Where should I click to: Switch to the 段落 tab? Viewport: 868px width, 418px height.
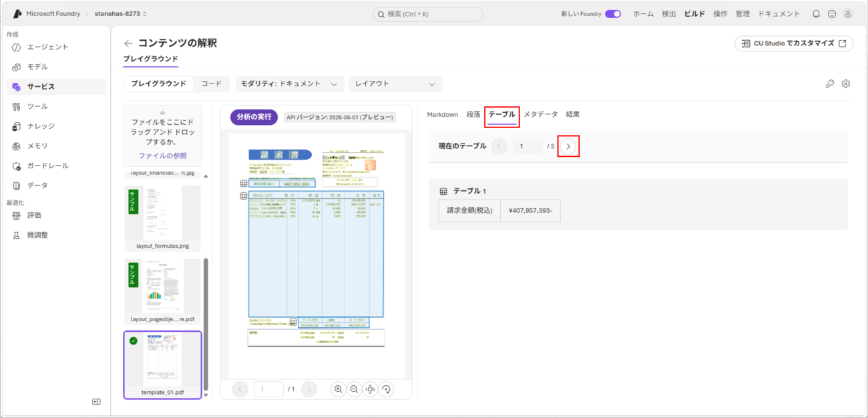(473, 114)
